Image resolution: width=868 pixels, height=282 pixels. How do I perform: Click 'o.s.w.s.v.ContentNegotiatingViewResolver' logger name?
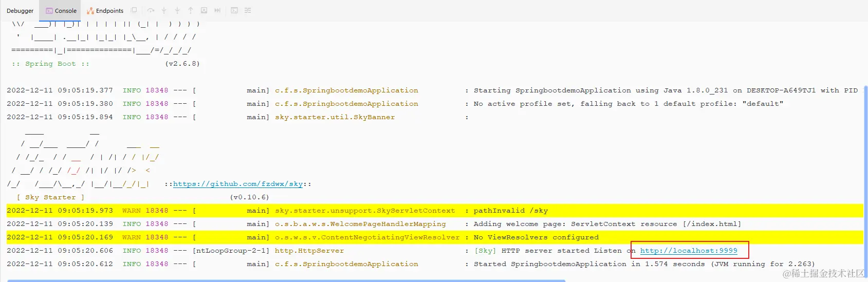[x=367, y=237]
